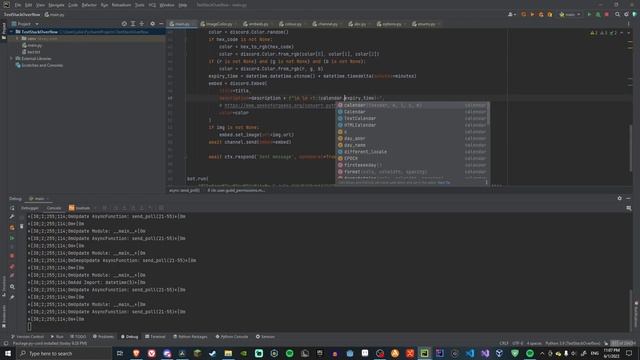Expand the venv folder
640x360 pixels.
[x=18, y=38]
